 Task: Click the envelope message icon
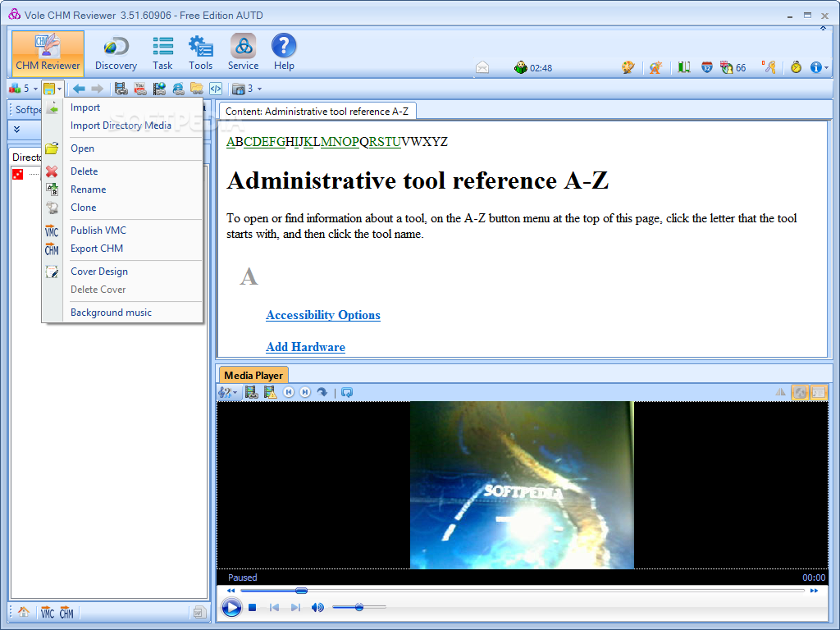click(x=482, y=67)
